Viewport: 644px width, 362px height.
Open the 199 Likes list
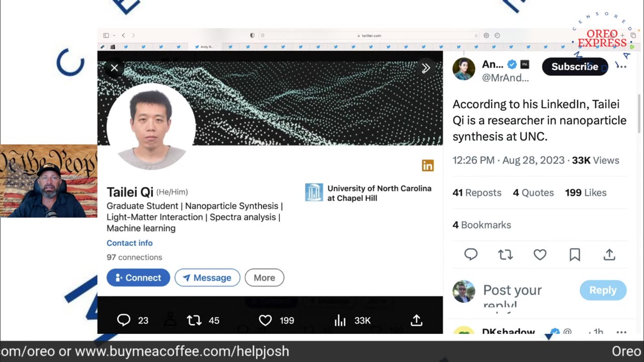[x=586, y=193]
